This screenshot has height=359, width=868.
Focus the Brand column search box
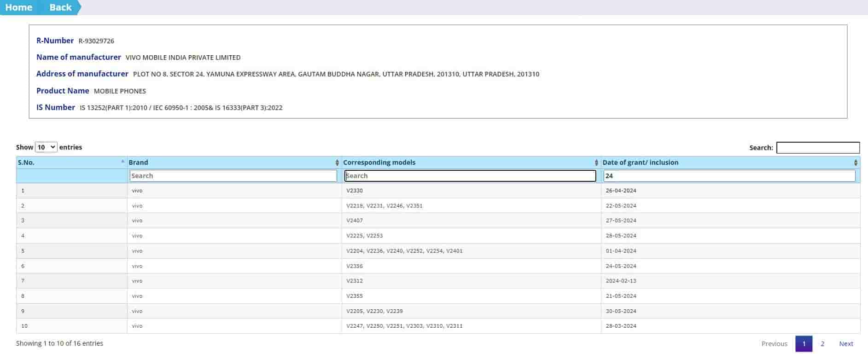[x=233, y=176]
